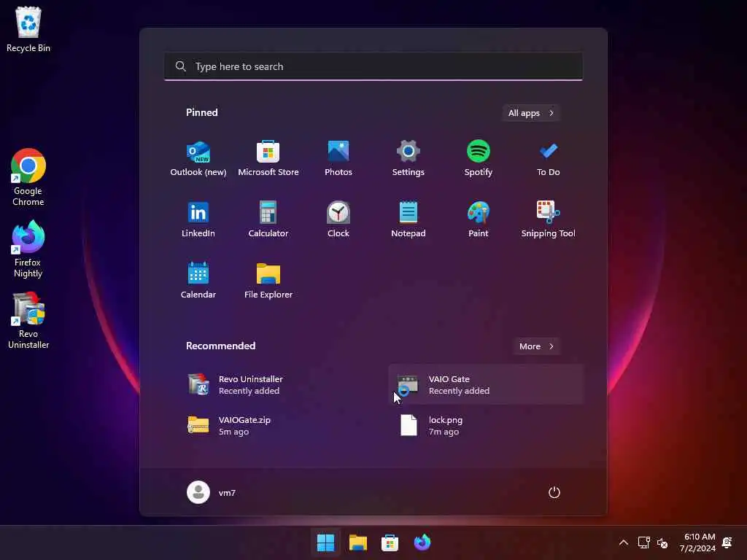
Task: Show hidden system tray icons
Action: (623, 542)
